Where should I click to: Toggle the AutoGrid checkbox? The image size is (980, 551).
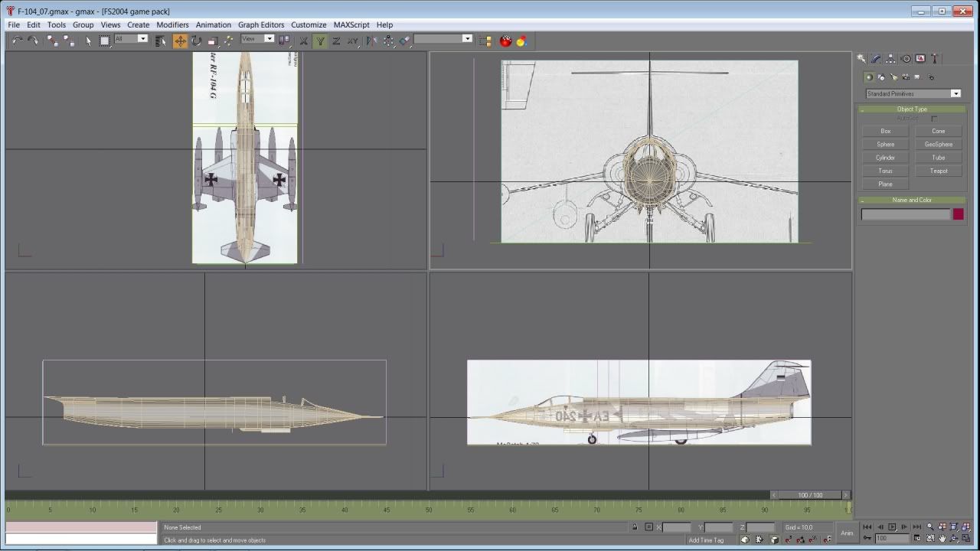934,119
